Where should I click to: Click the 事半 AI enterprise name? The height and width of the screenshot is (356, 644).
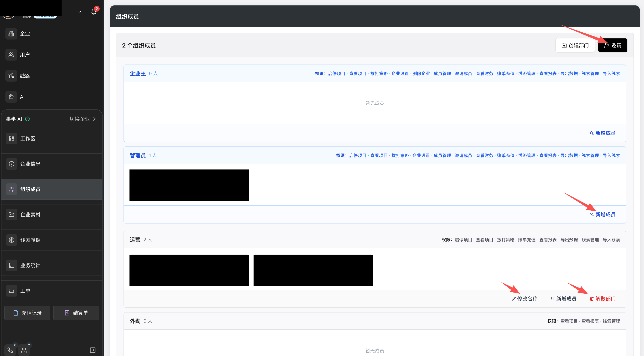(x=14, y=119)
